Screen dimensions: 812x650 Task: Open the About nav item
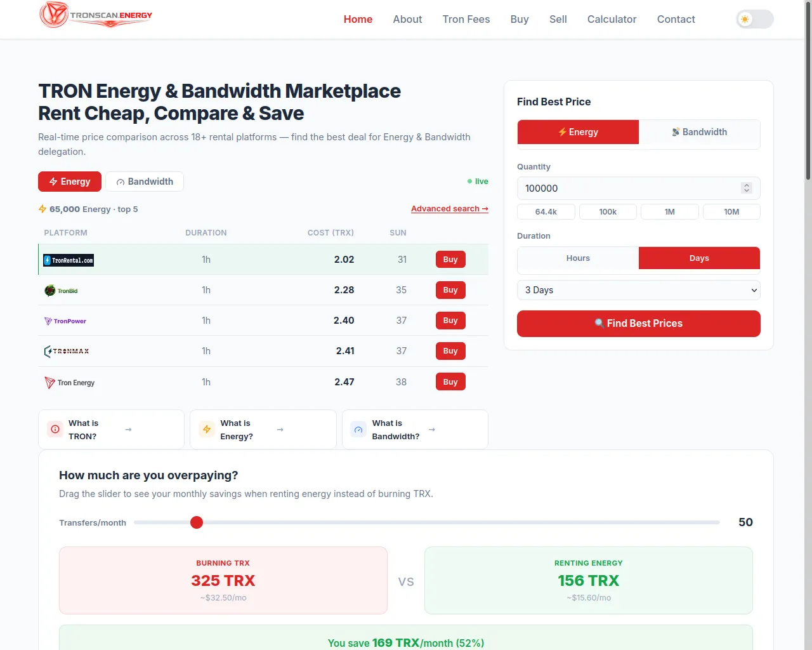[407, 19]
